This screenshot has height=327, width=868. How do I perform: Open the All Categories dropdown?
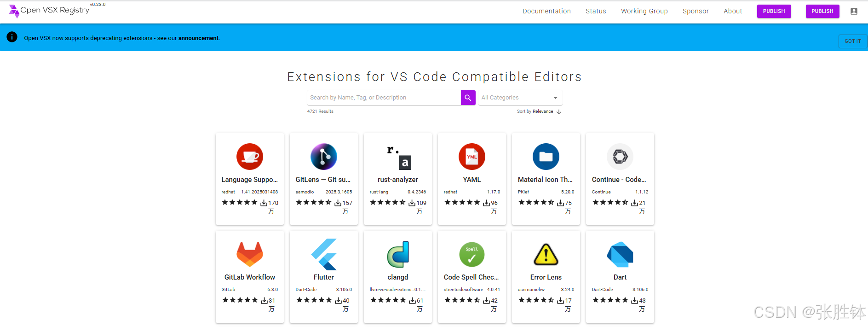[x=520, y=98]
